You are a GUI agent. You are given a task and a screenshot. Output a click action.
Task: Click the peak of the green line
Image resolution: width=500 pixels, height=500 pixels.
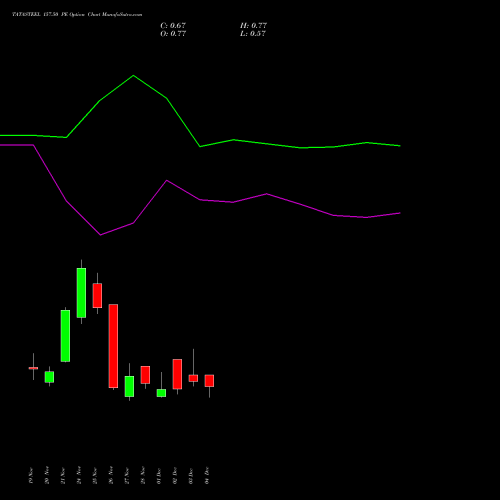[133, 76]
